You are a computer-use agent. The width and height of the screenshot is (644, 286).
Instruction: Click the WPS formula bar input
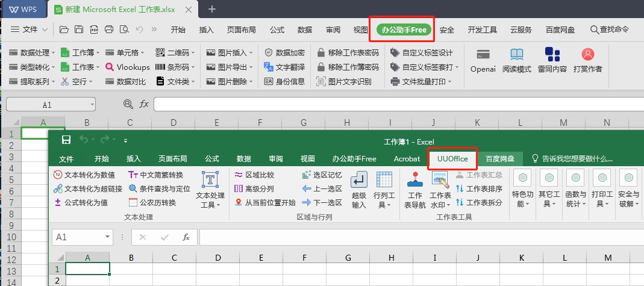(x=398, y=104)
